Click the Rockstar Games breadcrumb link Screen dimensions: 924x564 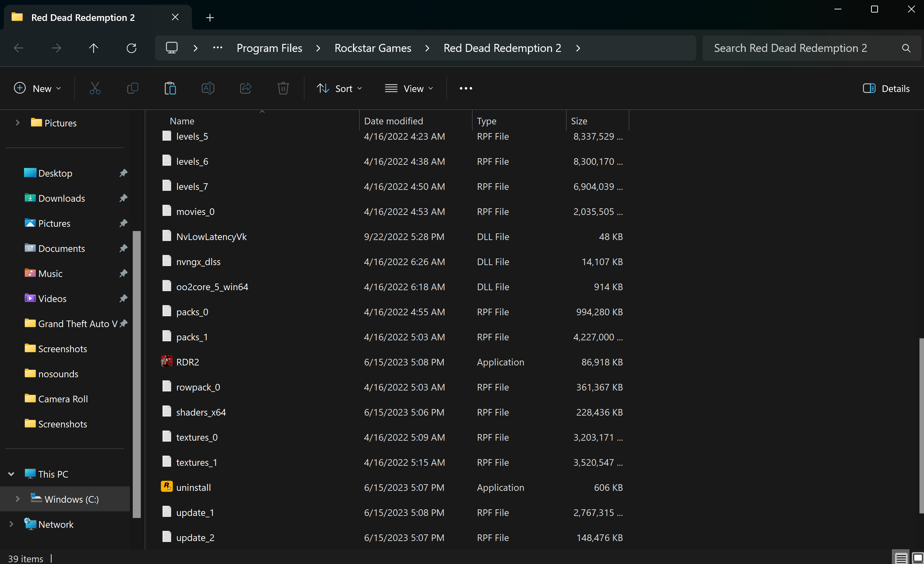pyautogui.click(x=373, y=48)
